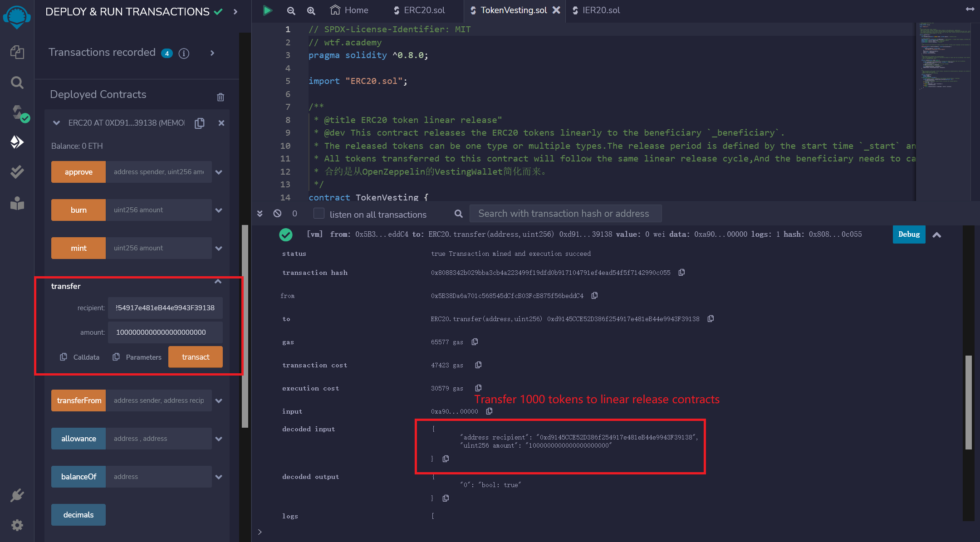Viewport: 980px width, 542px height.
Task: Expand transferFrom function parameters
Action: tap(219, 401)
